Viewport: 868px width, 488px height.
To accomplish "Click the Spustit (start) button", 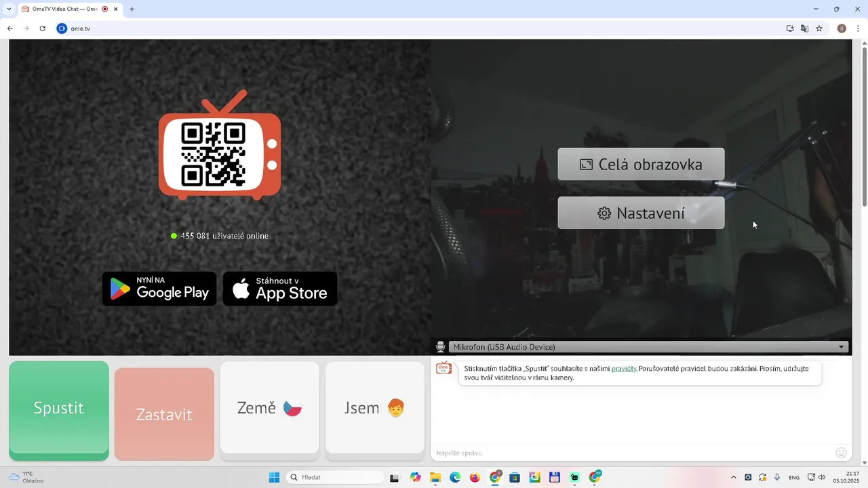I will point(59,411).
